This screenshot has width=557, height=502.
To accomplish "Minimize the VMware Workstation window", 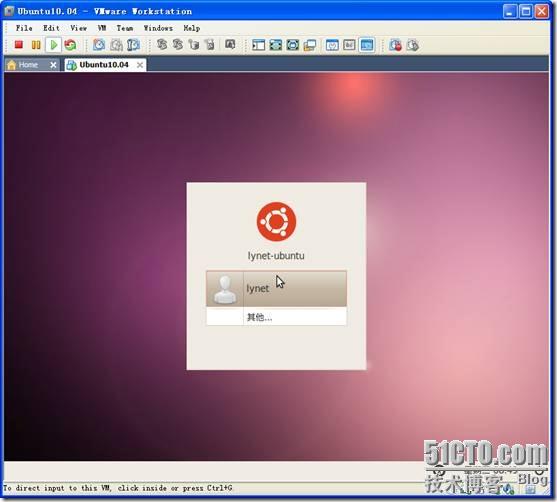I will (510, 11).
